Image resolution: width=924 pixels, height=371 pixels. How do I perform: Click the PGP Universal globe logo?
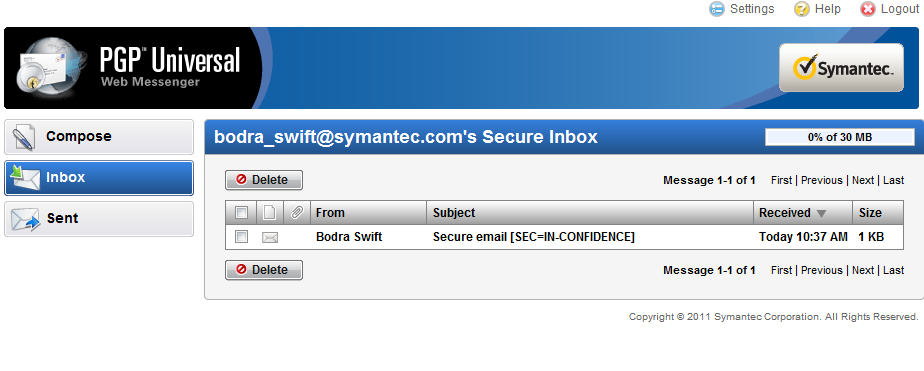point(40,66)
